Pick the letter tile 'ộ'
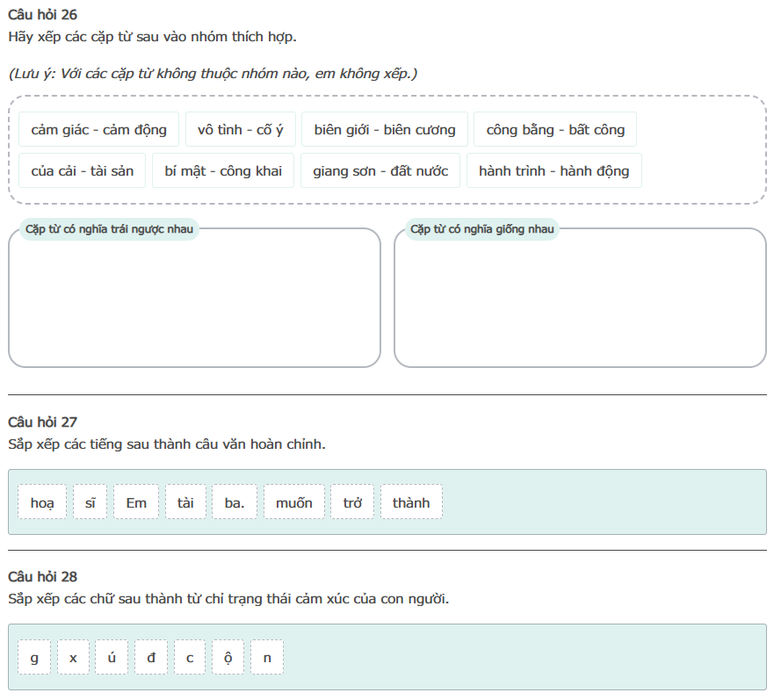This screenshot has height=700, width=774. coord(228,657)
